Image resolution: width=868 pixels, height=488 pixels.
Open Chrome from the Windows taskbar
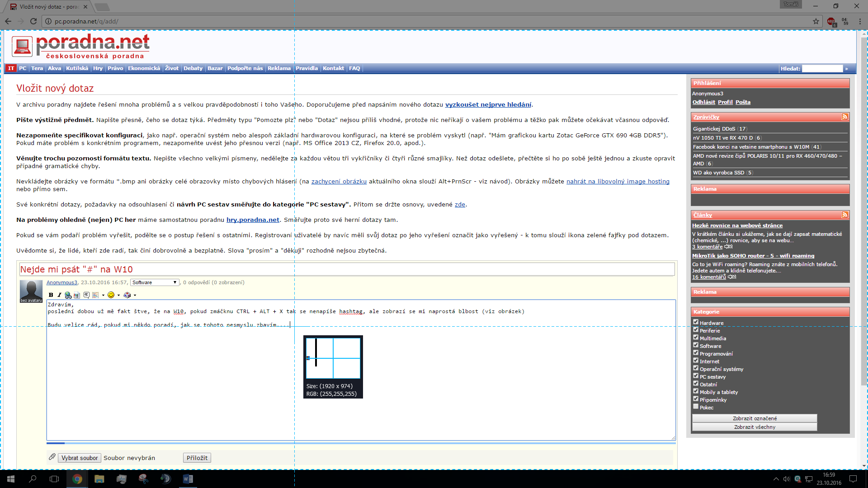77,479
